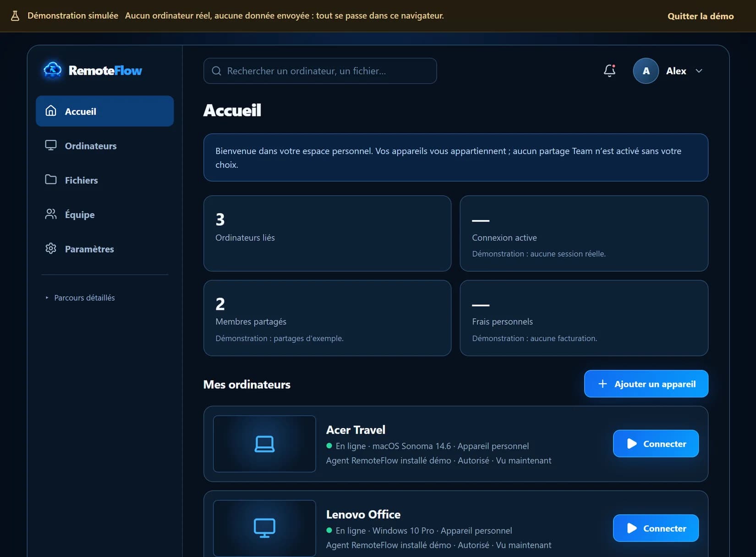Click the Ordinateurs liés stat card
756x557 pixels.
(x=327, y=233)
